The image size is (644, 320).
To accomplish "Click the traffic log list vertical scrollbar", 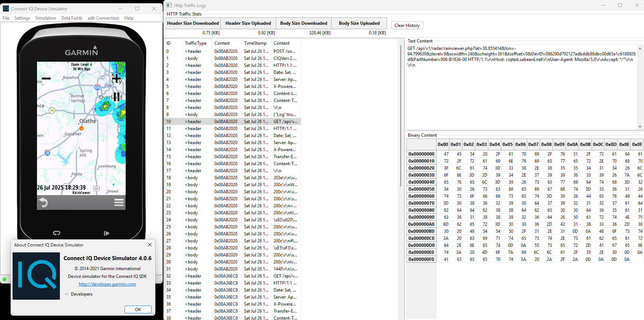I will tap(401, 116).
